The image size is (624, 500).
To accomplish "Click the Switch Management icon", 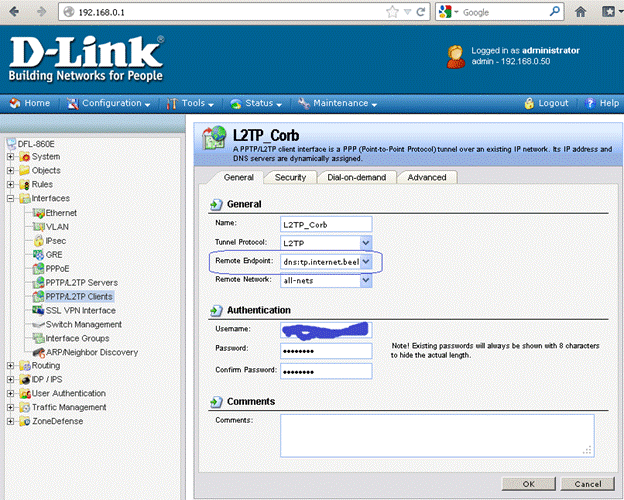I will pos(39,324).
